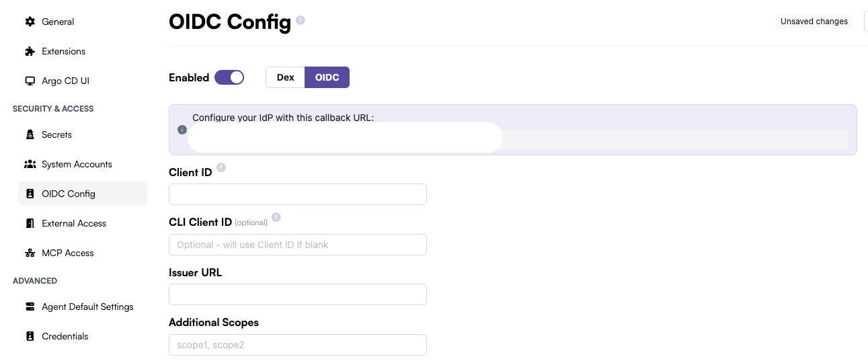The width and height of the screenshot is (868, 363).
Task: Switch to the Dex option
Action: tap(286, 77)
